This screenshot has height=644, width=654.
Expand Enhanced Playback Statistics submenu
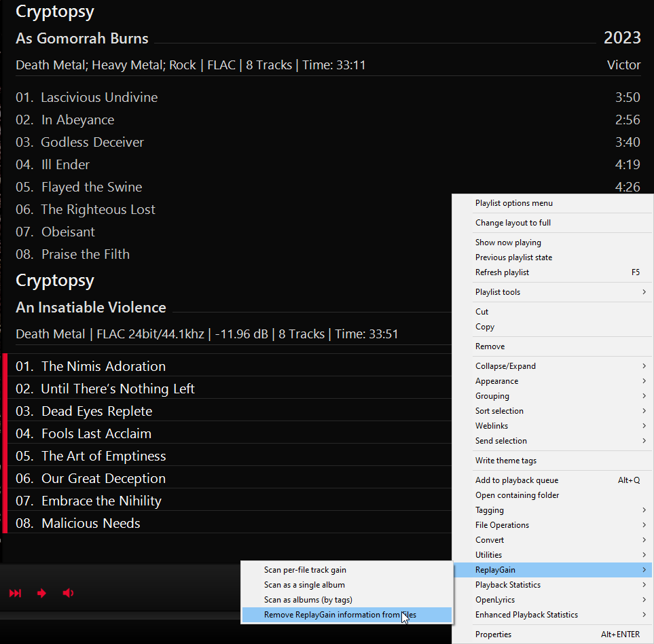click(x=553, y=615)
